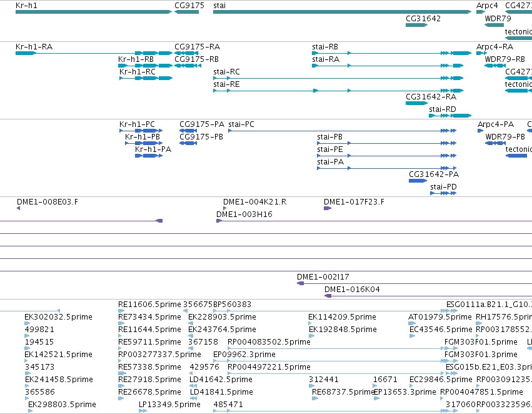The width and height of the screenshot is (532, 414).
Task: Click EST EK192848.5prime
Action: coord(312,336)
